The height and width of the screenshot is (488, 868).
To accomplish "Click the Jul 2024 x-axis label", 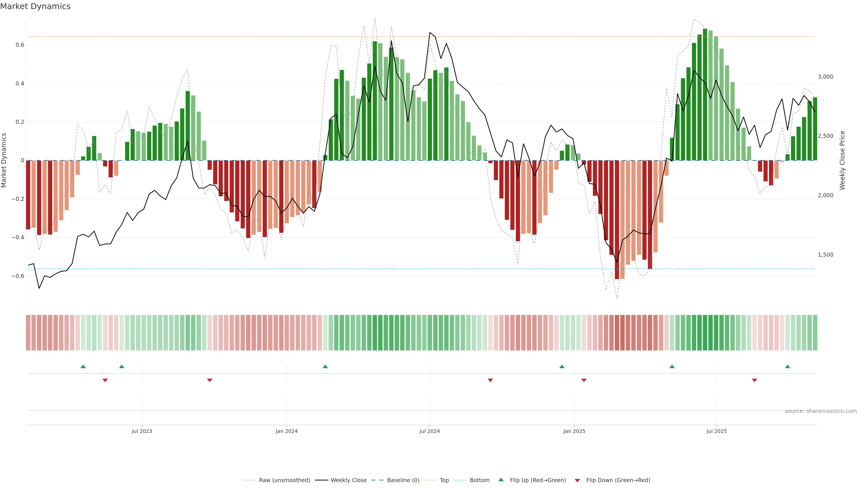I will click(430, 431).
